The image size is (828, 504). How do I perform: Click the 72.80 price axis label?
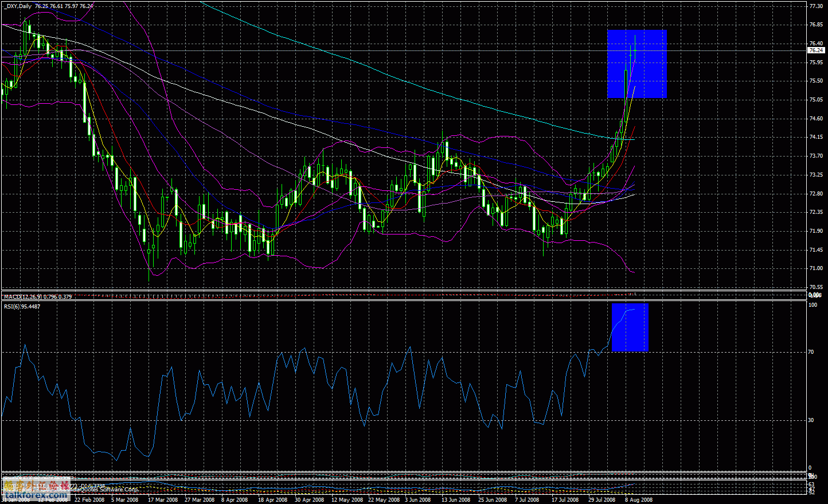(815, 194)
